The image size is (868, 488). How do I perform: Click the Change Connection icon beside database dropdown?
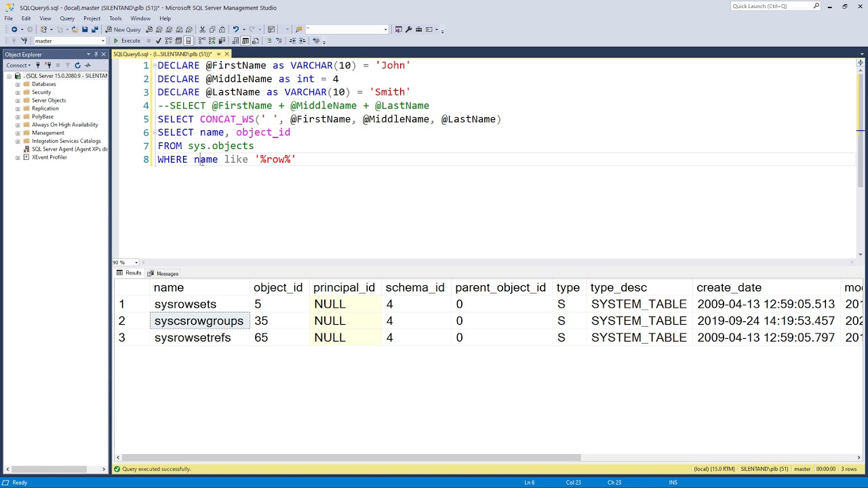coord(24,41)
